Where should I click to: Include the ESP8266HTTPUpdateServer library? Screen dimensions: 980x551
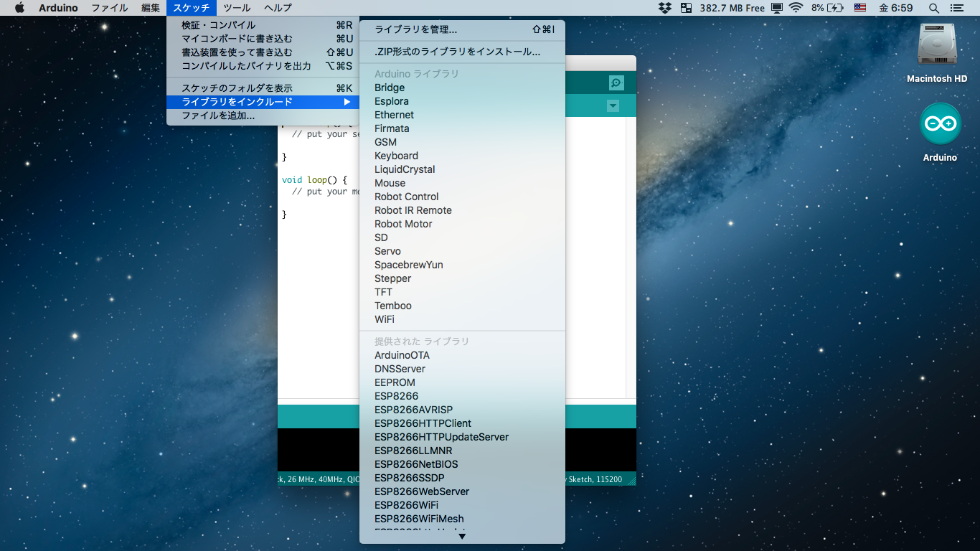tap(462, 437)
